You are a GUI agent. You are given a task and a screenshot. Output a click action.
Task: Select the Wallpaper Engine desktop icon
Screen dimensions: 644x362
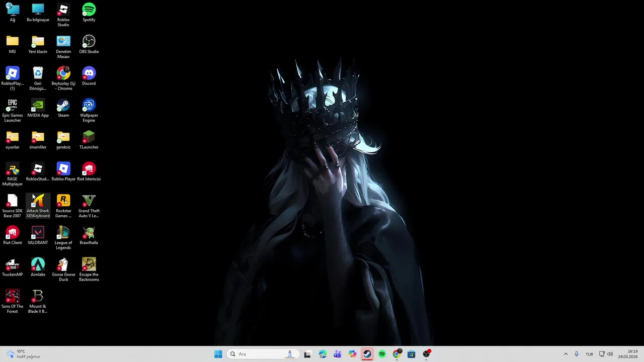click(x=89, y=111)
